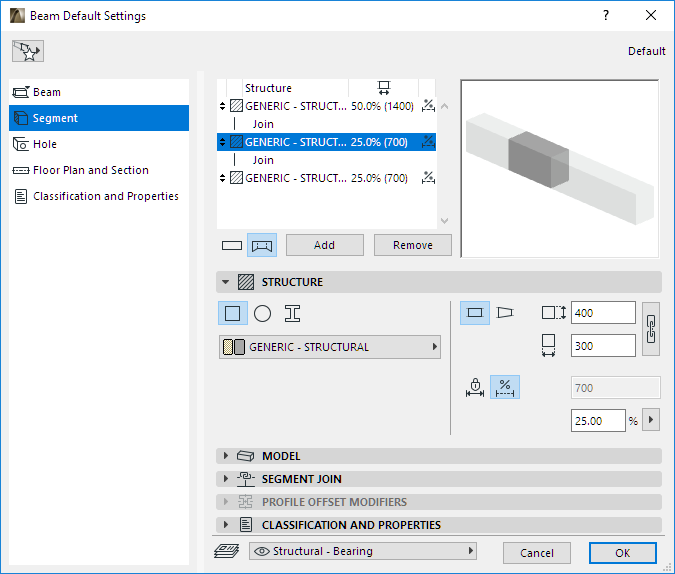Screen dimensions: 675x574
Task: Select the last 25.0% (700) segment row
Action: (326, 178)
